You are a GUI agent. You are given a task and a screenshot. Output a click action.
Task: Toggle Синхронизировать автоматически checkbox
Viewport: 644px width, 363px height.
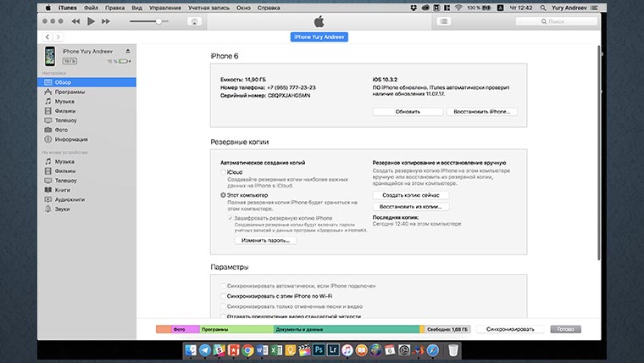tap(223, 286)
